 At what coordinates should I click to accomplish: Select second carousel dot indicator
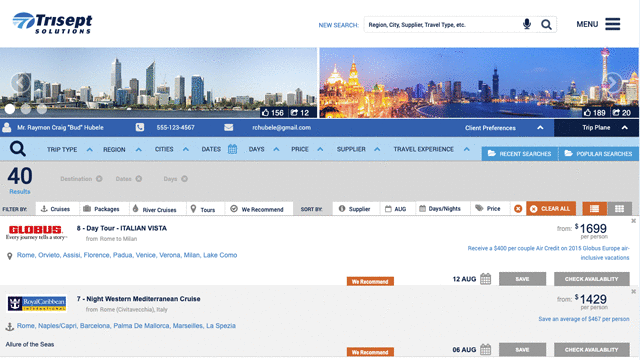(x=26, y=109)
